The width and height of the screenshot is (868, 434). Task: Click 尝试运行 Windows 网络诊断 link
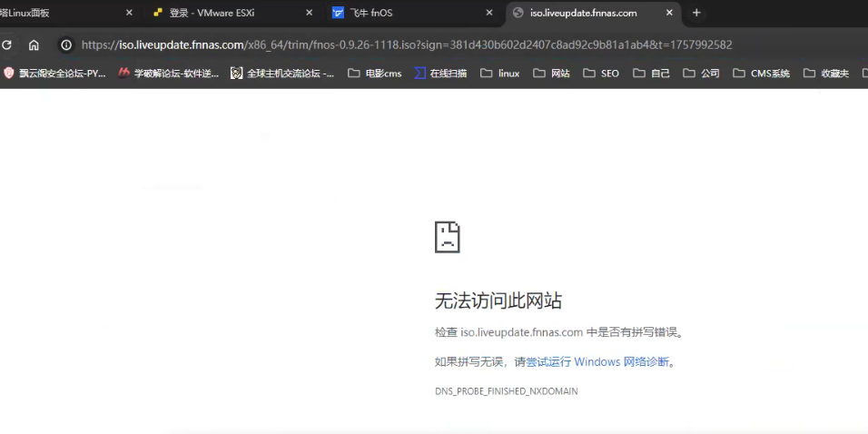597,362
